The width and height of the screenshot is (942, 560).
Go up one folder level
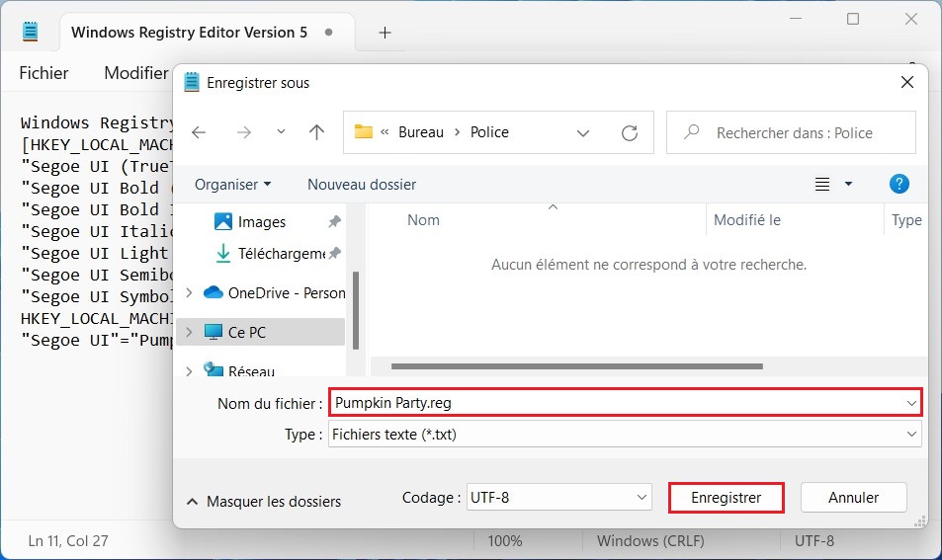click(x=316, y=132)
